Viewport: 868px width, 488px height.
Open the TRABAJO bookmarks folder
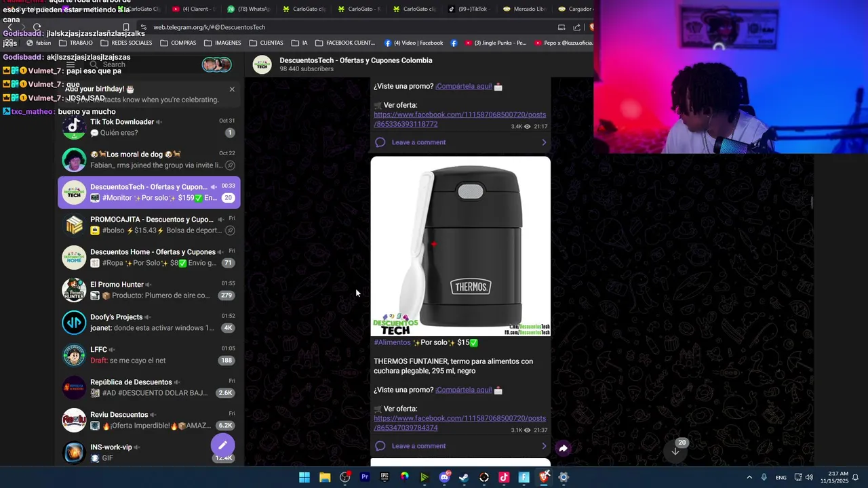(x=75, y=43)
